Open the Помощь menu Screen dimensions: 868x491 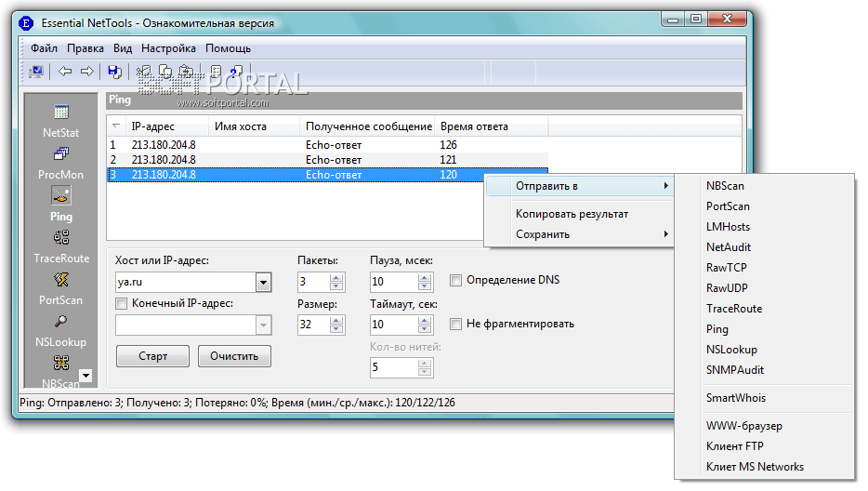tap(228, 48)
